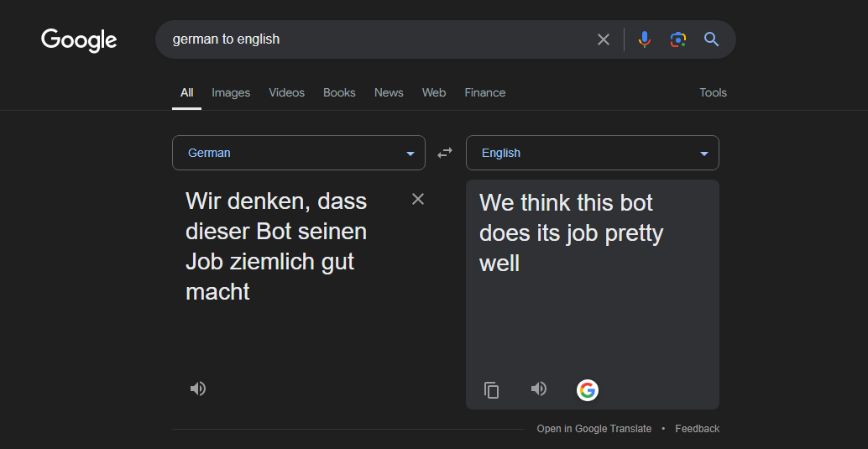This screenshot has height=449, width=868.
Task: Switch to the Images tab
Action: tap(231, 92)
